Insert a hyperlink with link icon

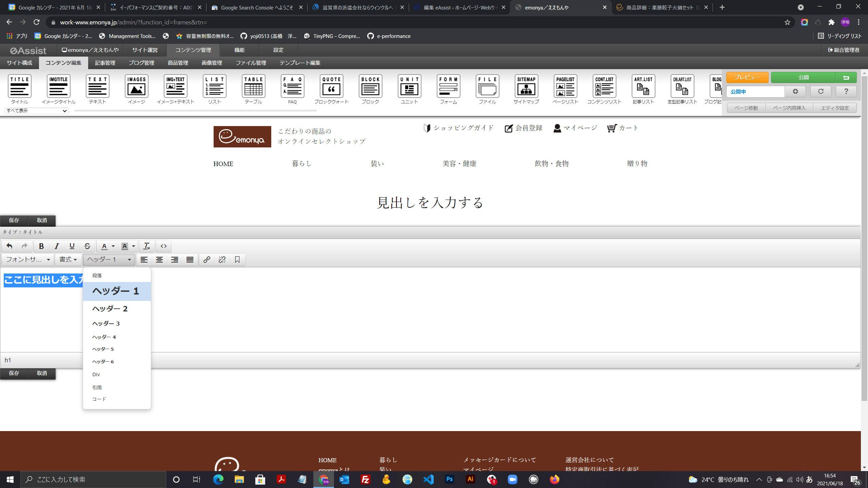click(x=206, y=260)
